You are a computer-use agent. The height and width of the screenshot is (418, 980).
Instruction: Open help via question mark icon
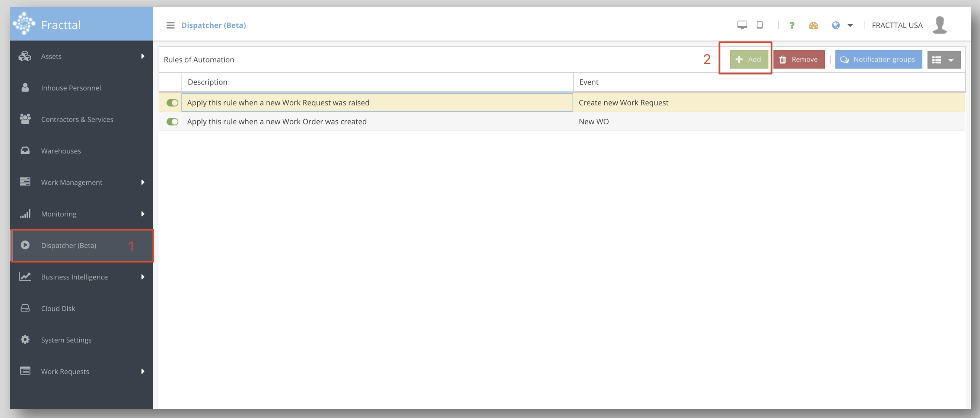pos(792,25)
